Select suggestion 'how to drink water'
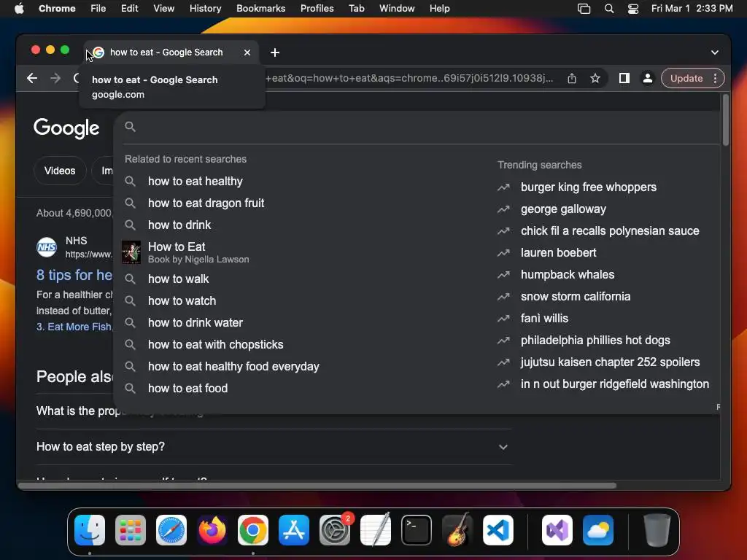Viewport: 747px width, 560px height. (196, 322)
